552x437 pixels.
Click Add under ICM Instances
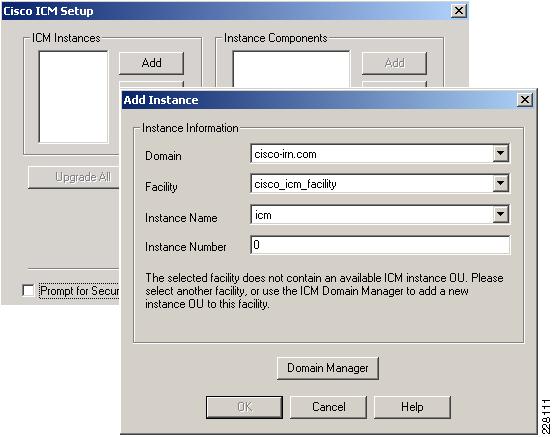pyautogui.click(x=151, y=63)
